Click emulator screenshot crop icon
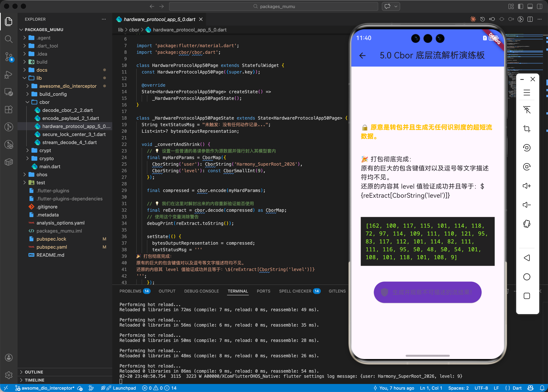The image size is (548, 392). click(x=527, y=129)
